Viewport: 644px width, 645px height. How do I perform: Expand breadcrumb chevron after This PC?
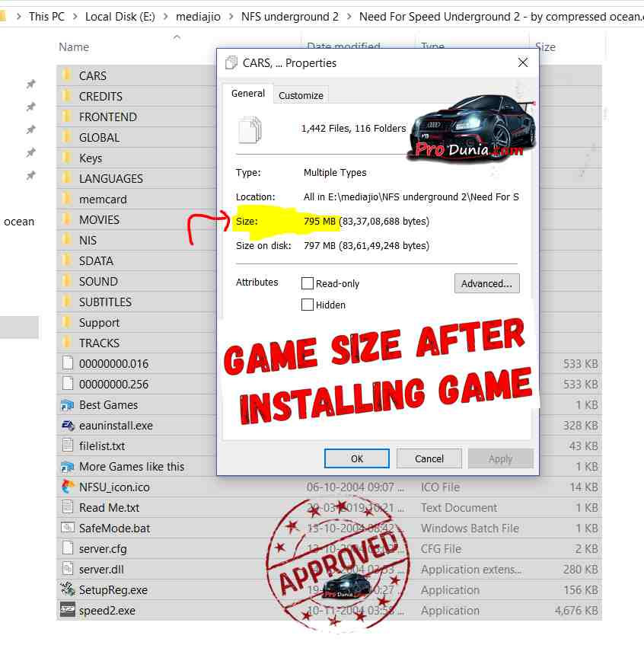click(x=75, y=17)
